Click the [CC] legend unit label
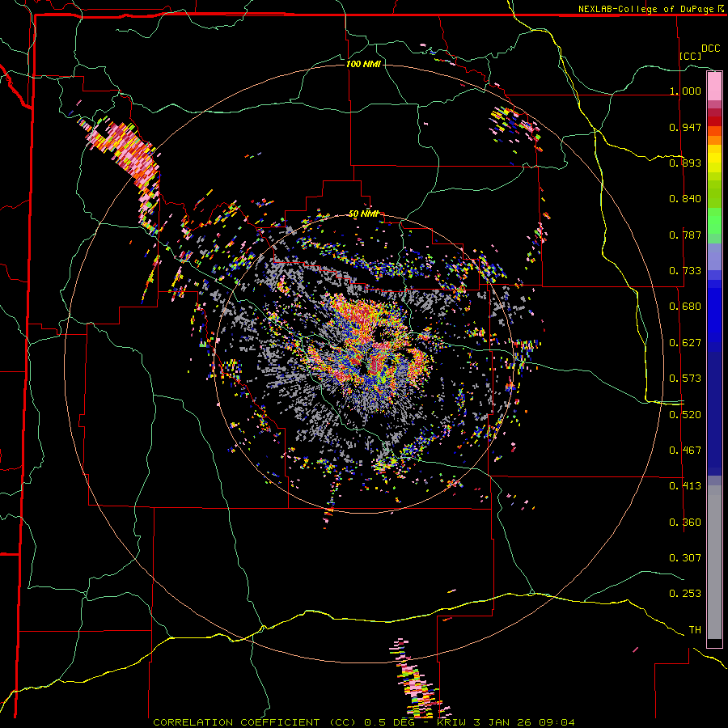This screenshot has height=728, width=728. tap(691, 56)
